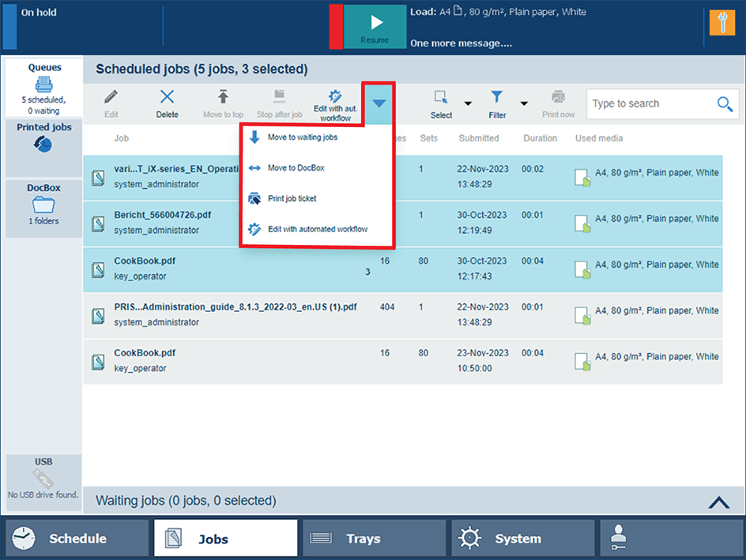The width and height of the screenshot is (746, 560).
Task: Click the magnifier search icon
Action: pos(724,104)
